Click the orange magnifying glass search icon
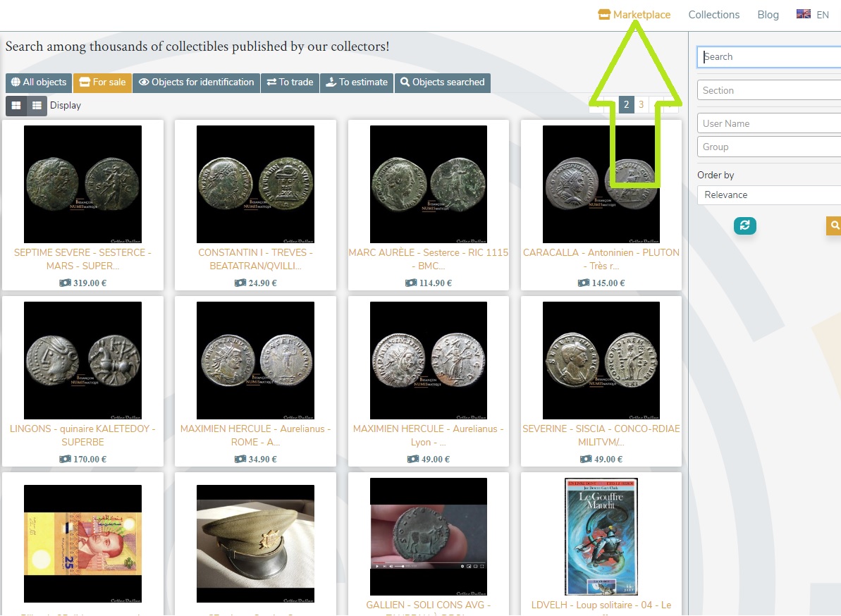The image size is (841, 616). click(x=835, y=227)
